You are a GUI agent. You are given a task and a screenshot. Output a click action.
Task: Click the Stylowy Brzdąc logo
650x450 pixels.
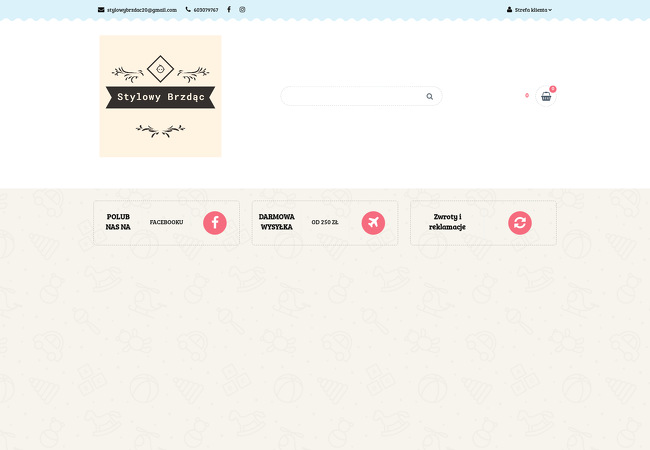(x=160, y=96)
